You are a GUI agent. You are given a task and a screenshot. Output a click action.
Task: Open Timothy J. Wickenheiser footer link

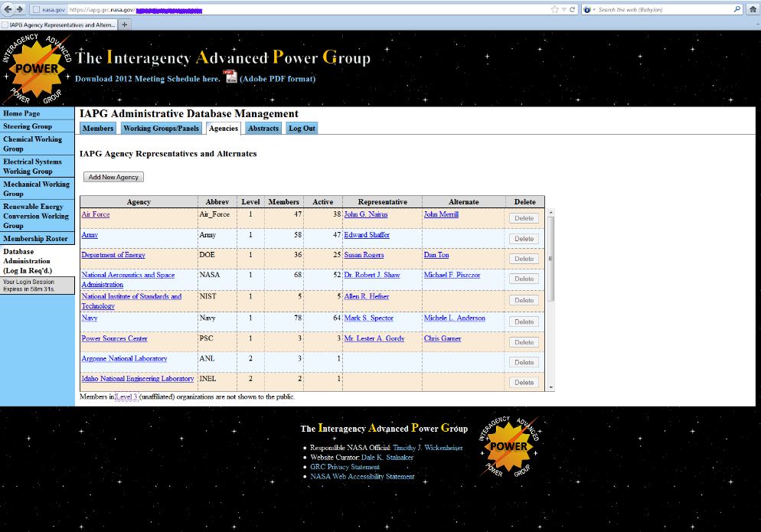tap(427, 448)
